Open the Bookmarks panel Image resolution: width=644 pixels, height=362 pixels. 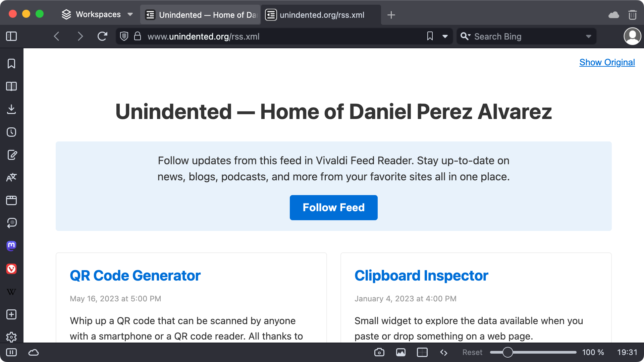pos(11,64)
